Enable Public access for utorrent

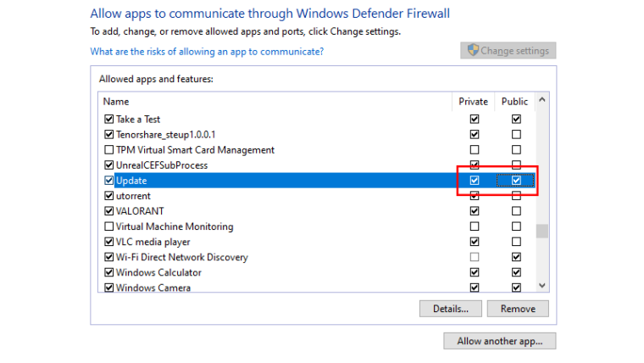click(x=516, y=196)
